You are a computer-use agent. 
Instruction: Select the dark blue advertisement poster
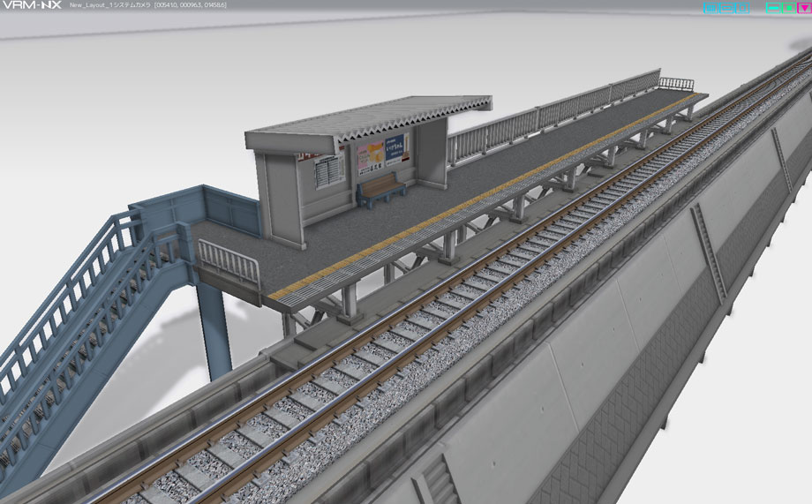click(x=395, y=149)
